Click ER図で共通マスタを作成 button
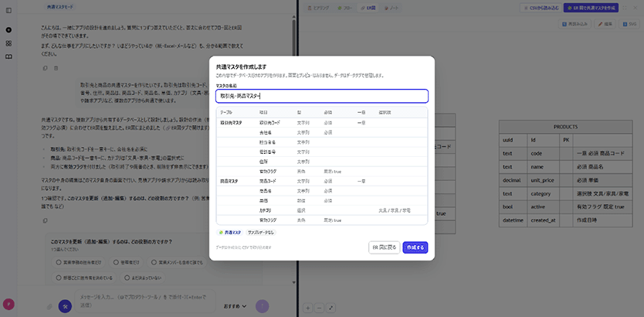644x317 pixels. coord(591,8)
